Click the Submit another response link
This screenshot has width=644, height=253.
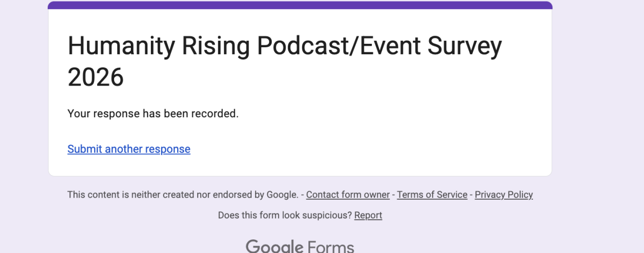[129, 149]
